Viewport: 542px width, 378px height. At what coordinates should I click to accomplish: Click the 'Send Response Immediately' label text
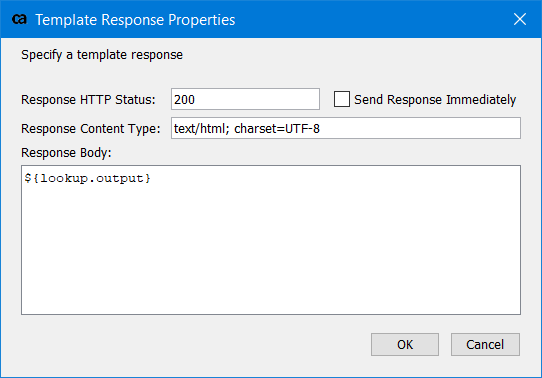[x=435, y=100]
